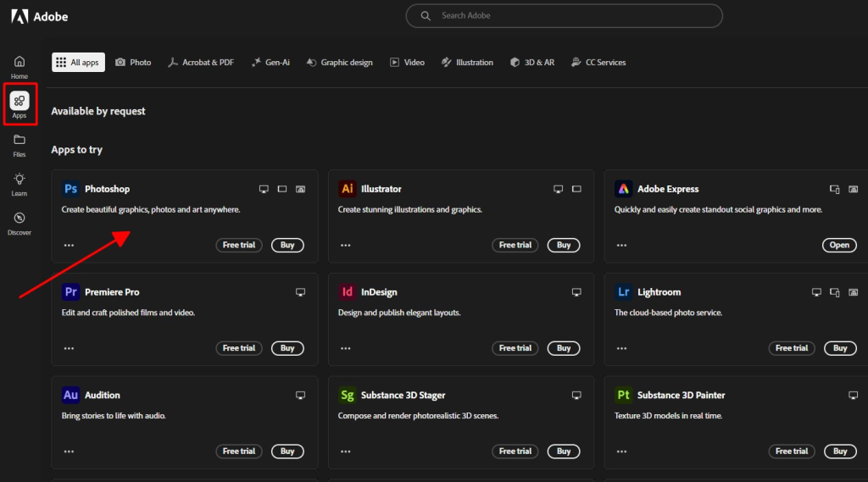Open the more options menu for Adobe Express

pos(621,245)
